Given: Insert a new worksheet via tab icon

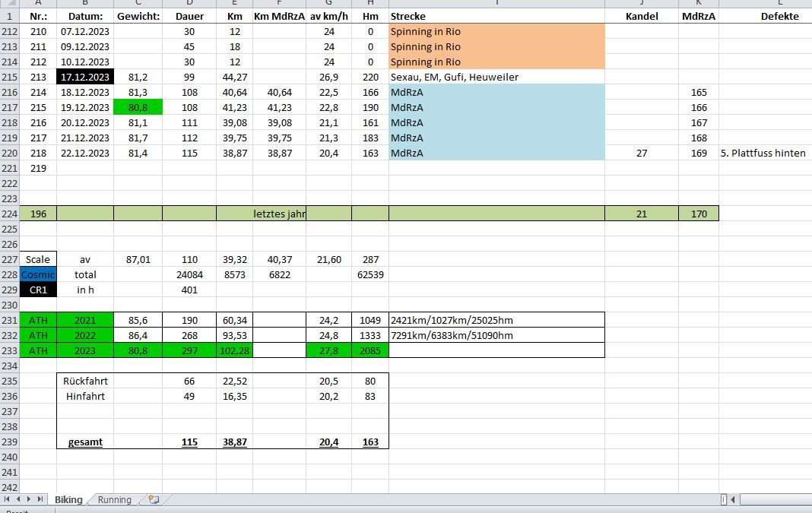Looking at the screenshot, I should point(154,499).
